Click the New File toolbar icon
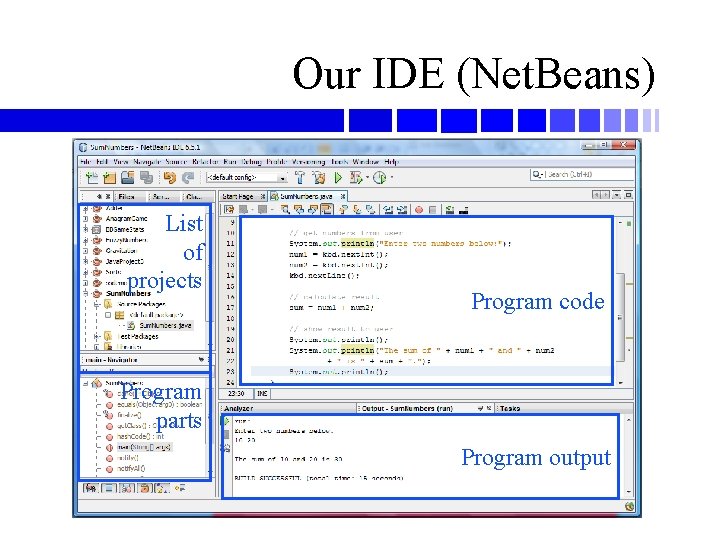 point(92,177)
